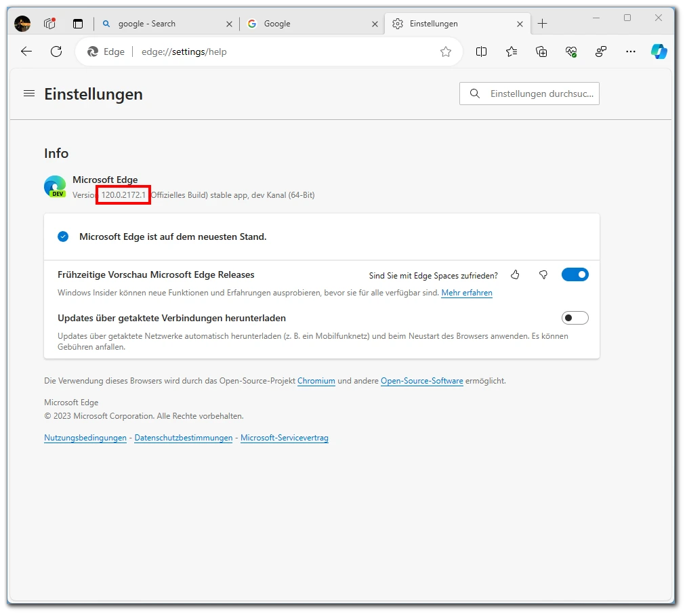Open the Workspaces icon in title bar
The width and height of the screenshot is (687, 616).
pos(50,23)
